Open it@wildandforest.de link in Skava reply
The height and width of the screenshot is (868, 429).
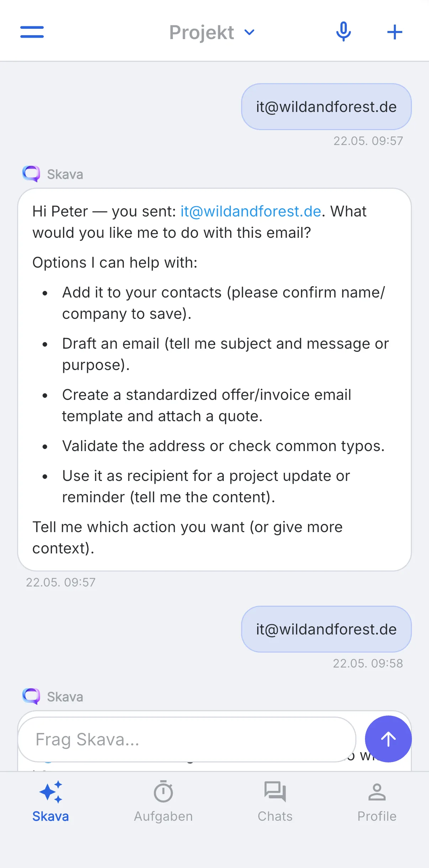point(251,211)
